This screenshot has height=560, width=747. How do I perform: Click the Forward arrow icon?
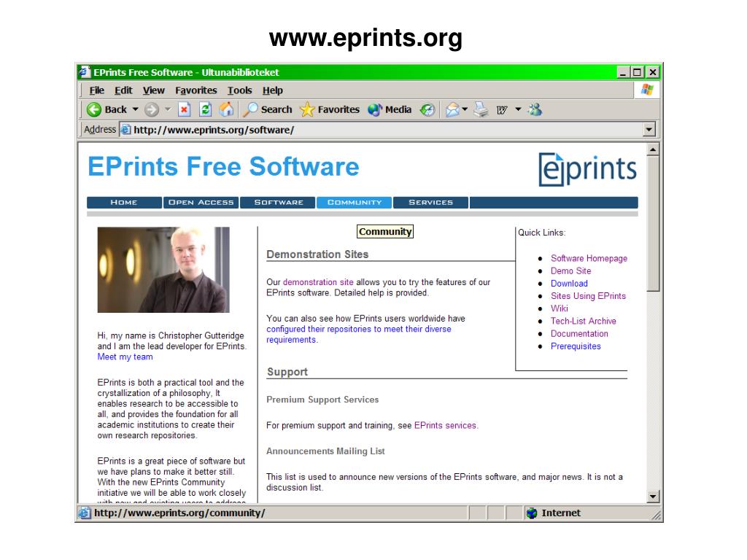tap(152, 110)
